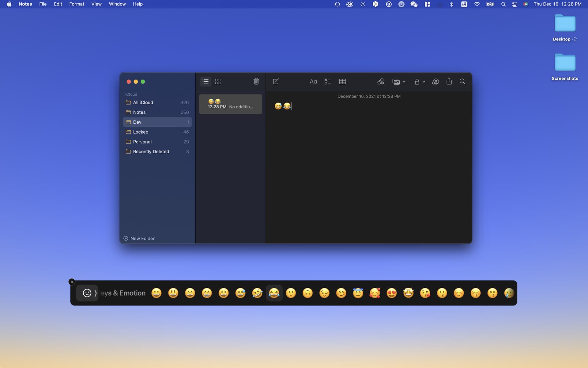The image size is (588, 368).
Task: Click the add link icon
Action: 381,82
